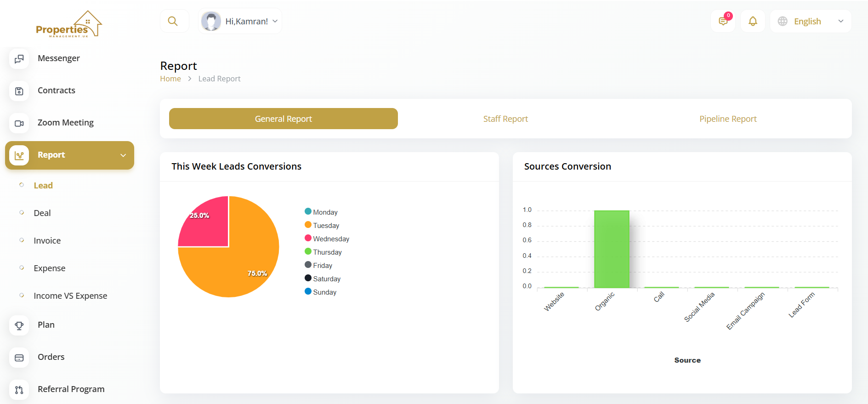Screen dimensions: 868x404
Task: Open Income VS Expense report link
Action: click(x=70, y=296)
